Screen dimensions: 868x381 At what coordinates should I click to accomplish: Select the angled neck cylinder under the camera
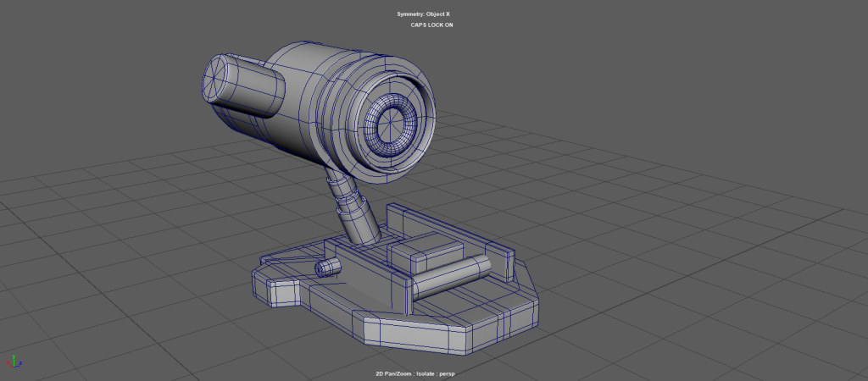[352, 207]
